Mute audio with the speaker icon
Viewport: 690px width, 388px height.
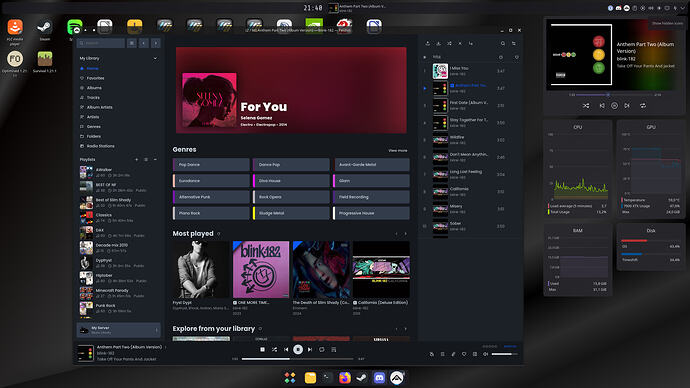click(x=485, y=354)
